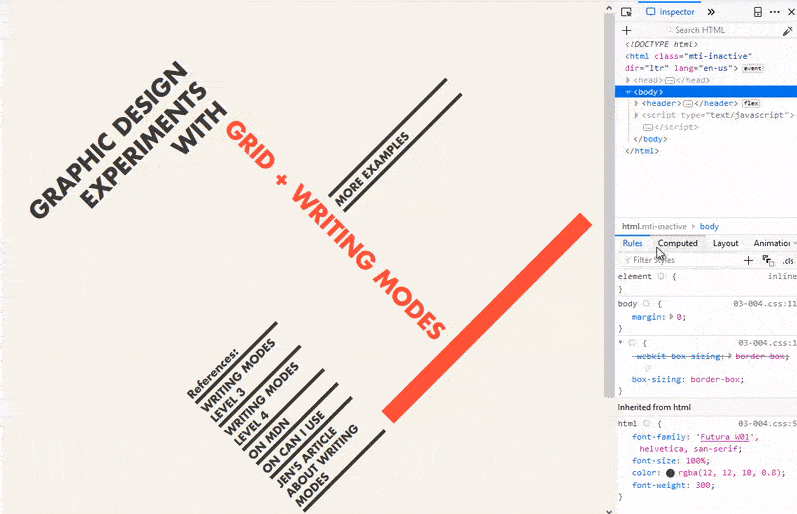797x514 pixels.
Task: Click the 'Inherited from html' header
Action: [706, 407]
